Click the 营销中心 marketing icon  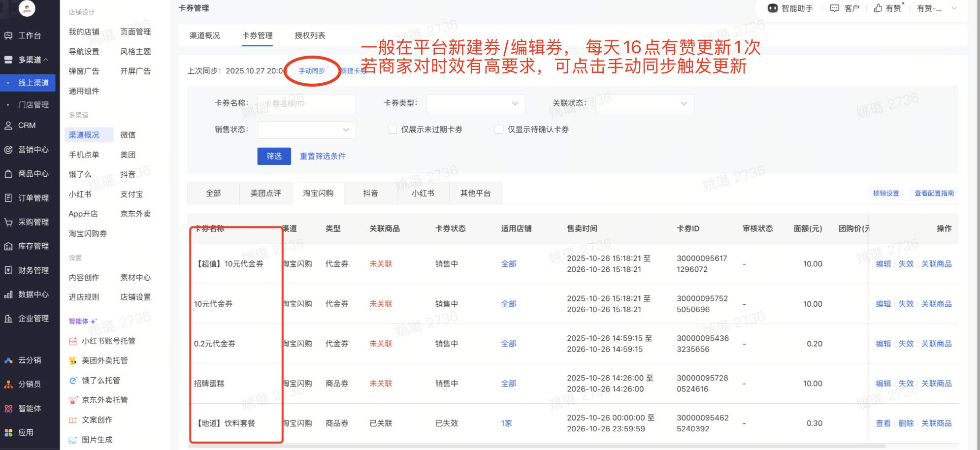point(8,150)
